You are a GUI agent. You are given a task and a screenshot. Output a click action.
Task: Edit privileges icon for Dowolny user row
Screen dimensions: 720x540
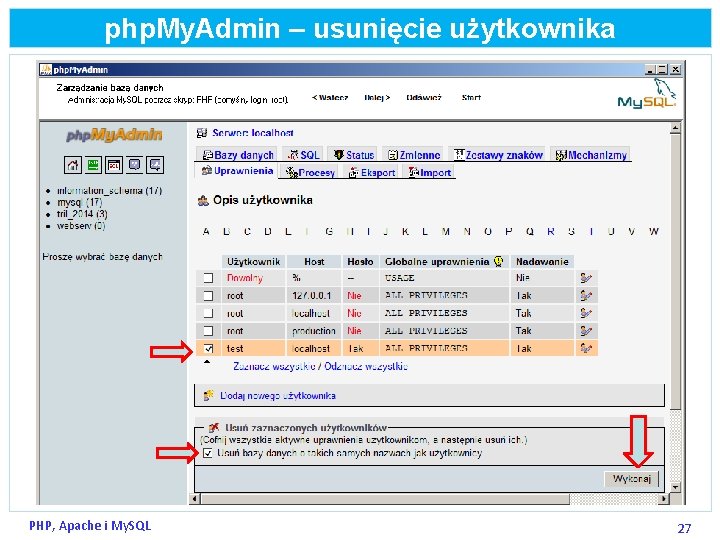pyautogui.click(x=586, y=278)
